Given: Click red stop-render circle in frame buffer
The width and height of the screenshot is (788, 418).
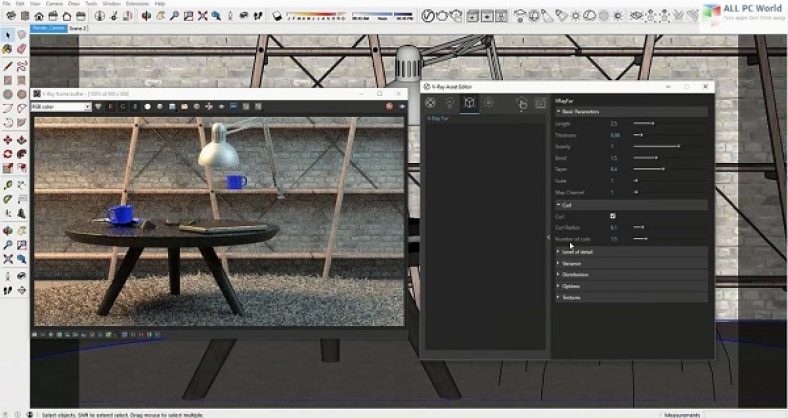Looking at the screenshot, I should pyautogui.click(x=389, y=107).
